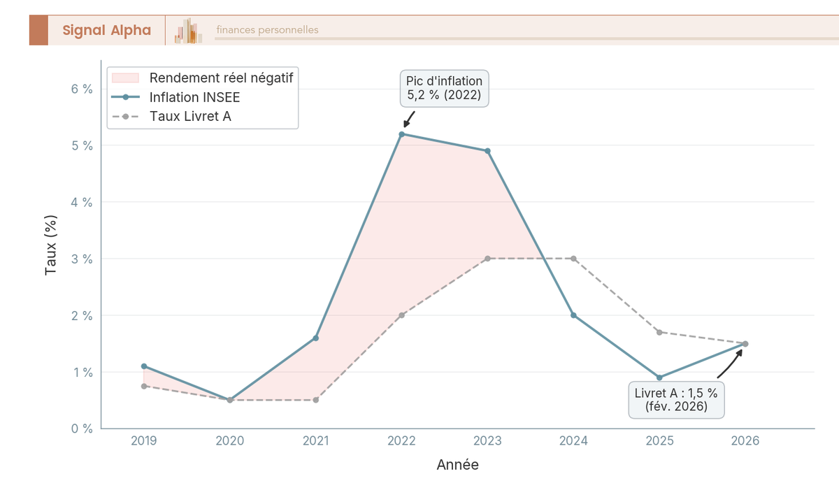
Task: Click the Taux Livret A dashed legend marker
Action: tap(126, 116)
